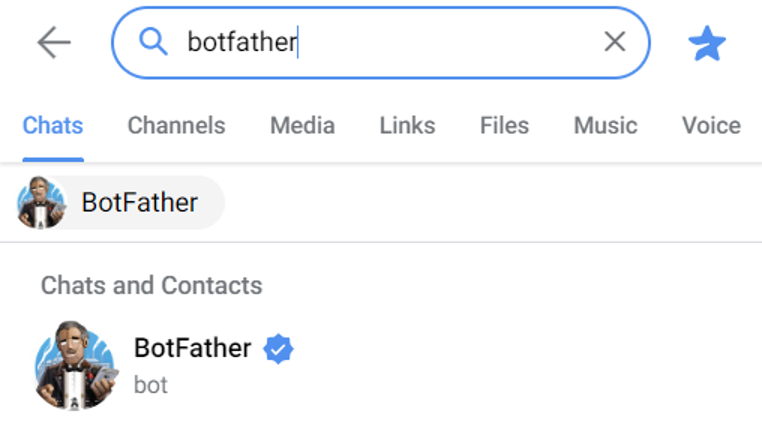762x432 pixels.
Task: Click the small avatar in BotFather chip
Action: [x=41, y=203]
